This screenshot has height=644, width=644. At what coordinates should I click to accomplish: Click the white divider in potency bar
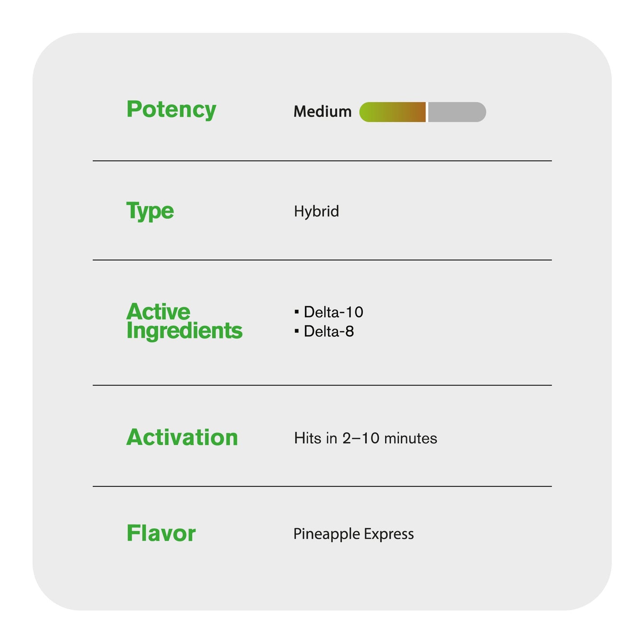(427, 112)
